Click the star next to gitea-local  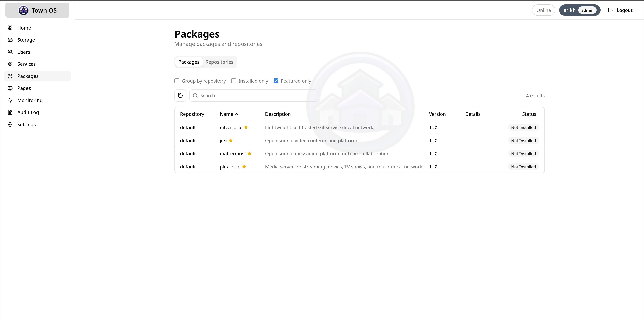point(246,127)
